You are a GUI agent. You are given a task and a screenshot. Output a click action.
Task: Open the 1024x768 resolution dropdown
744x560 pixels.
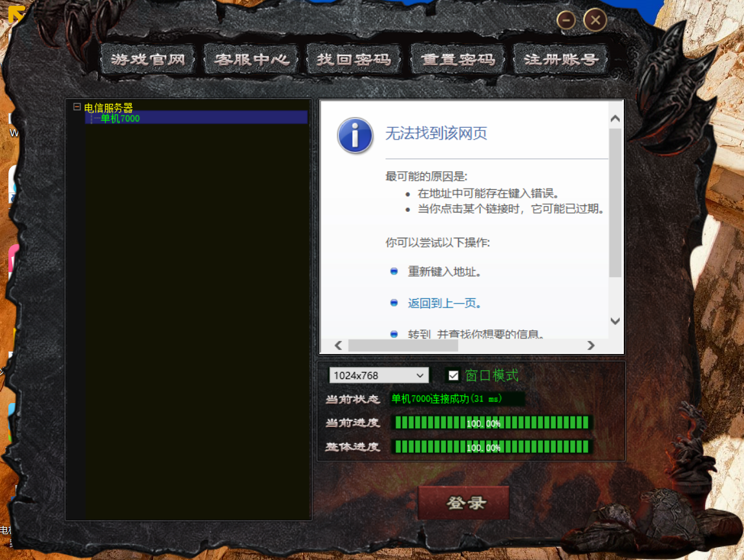tap(379, 375)
